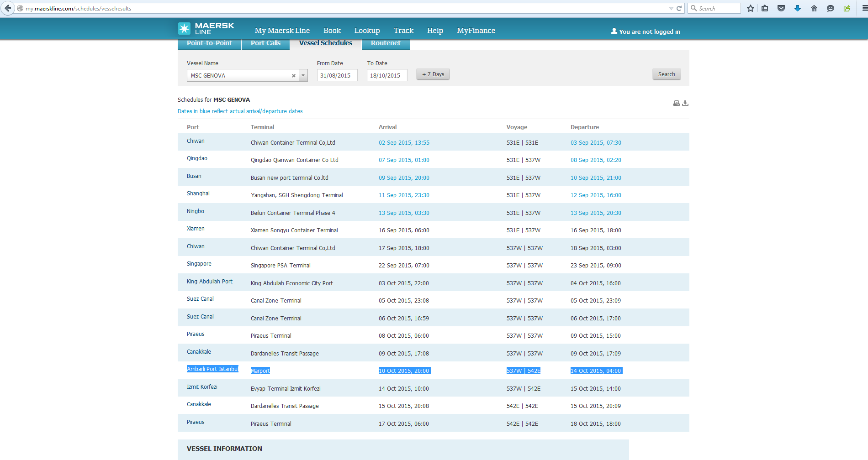Screen dimensions: 868x460
Task: Click the From Date field
Action: 337,76
